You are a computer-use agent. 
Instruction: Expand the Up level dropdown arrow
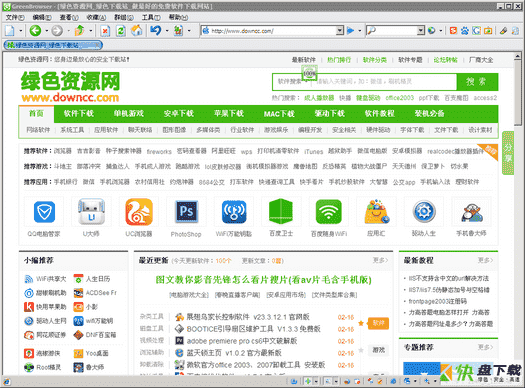point(90,31)
